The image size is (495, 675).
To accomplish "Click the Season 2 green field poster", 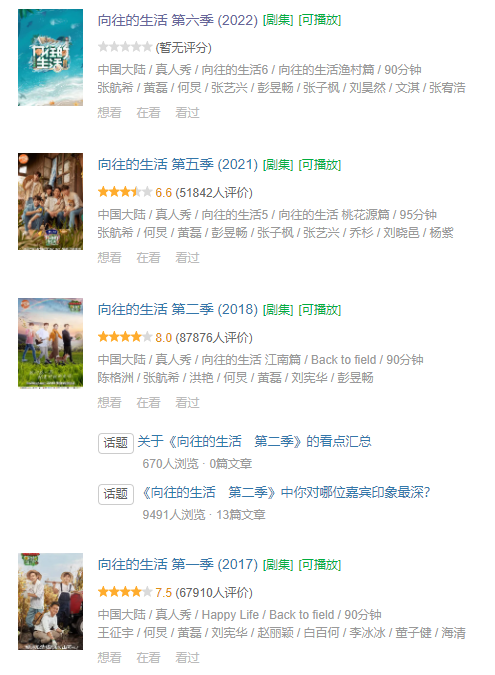I will pyautogui.click(x=50, y=343).
